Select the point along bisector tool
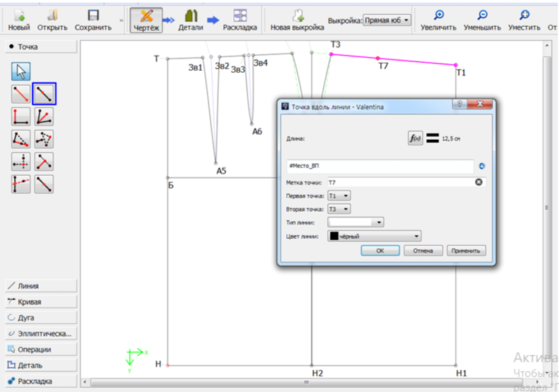The width and height of the screenshot is (559, 392). [44, 117]
